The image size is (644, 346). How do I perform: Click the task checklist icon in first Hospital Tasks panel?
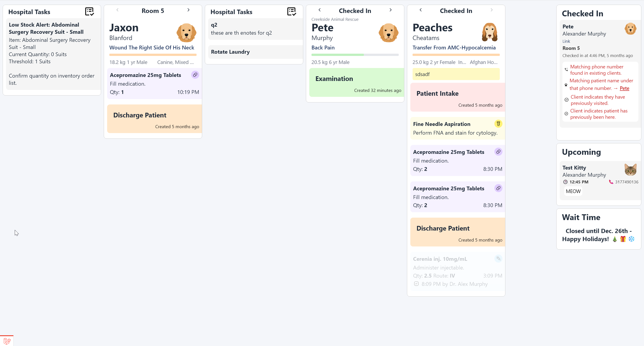coord(89,11)
